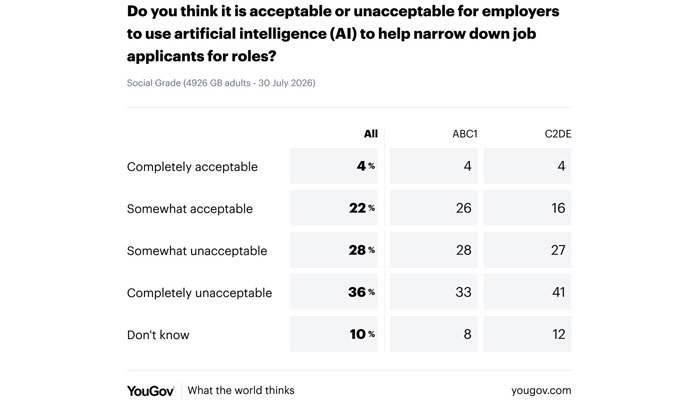Click the Completely unacceptable row label
Image resolution: width=700 pixels, height=400 pixels.
200,293
